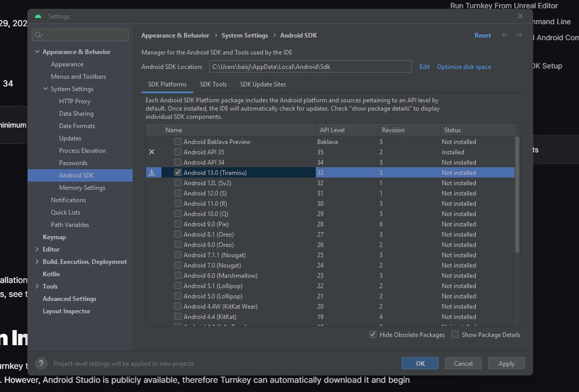The width and height of the screenshot is (579, 392).
Task: Click the Android SDK Location path field
Action: (311, 66)
